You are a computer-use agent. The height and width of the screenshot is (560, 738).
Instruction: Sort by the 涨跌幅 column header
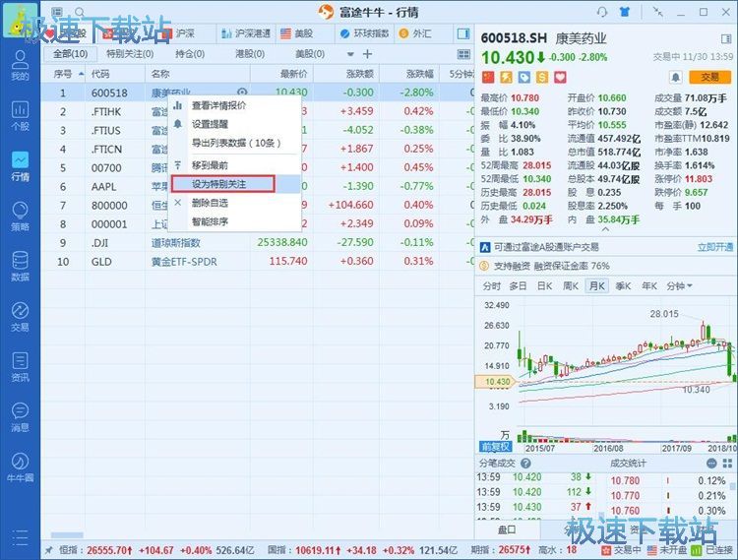coord(419,74)
